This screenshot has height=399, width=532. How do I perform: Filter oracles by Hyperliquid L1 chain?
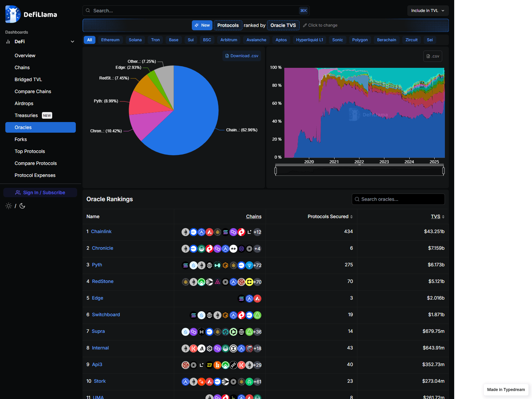(x=310, y=40)
